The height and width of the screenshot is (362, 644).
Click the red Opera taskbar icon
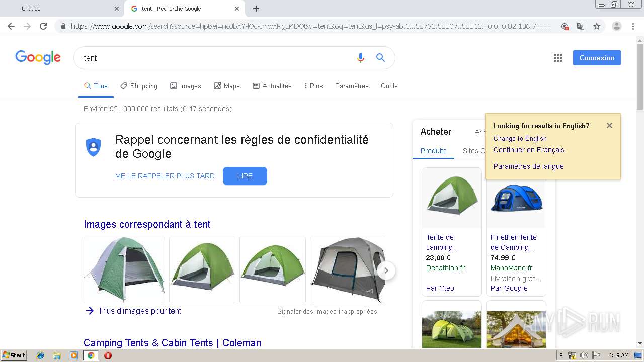click(108, 355)
